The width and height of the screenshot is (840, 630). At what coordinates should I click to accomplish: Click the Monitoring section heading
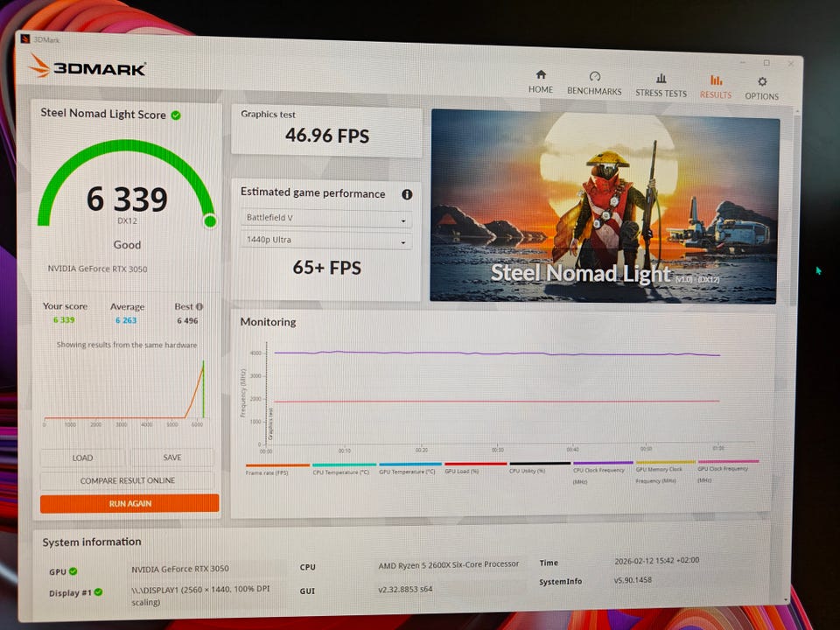point(268,322)
